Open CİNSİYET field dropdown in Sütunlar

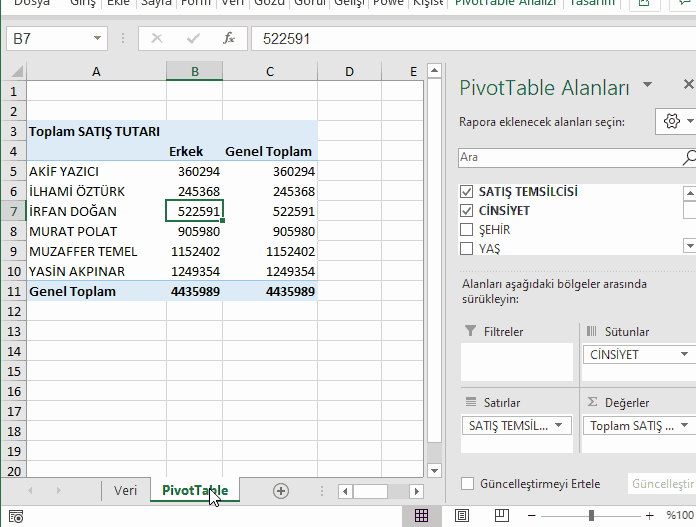(684, 354)
